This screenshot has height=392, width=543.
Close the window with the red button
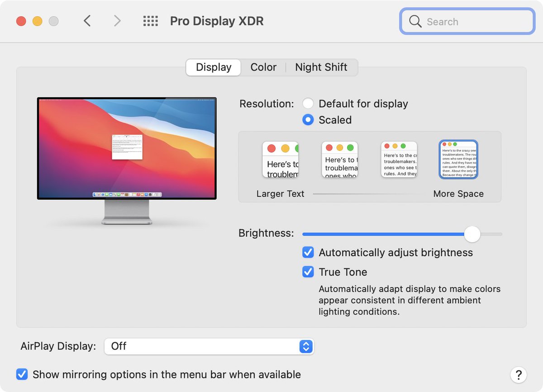click(21, 21)
